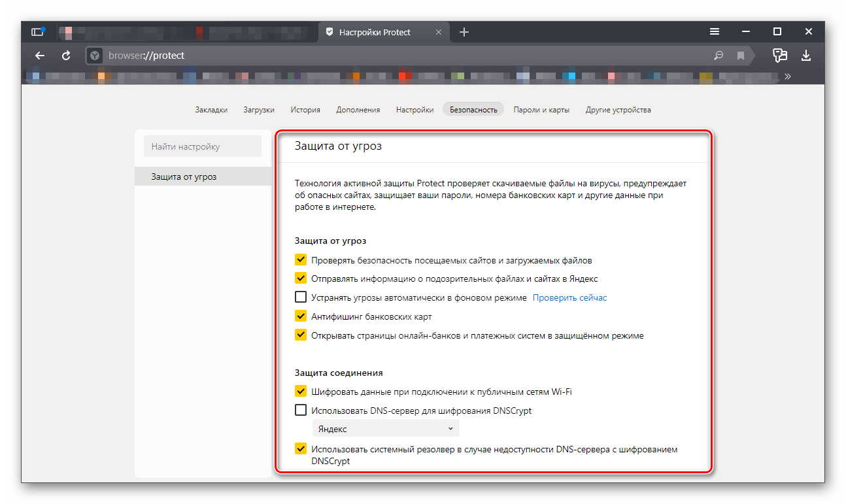Open the Другие устройства tab
846x504 pixels.
[x=618, y=110]
